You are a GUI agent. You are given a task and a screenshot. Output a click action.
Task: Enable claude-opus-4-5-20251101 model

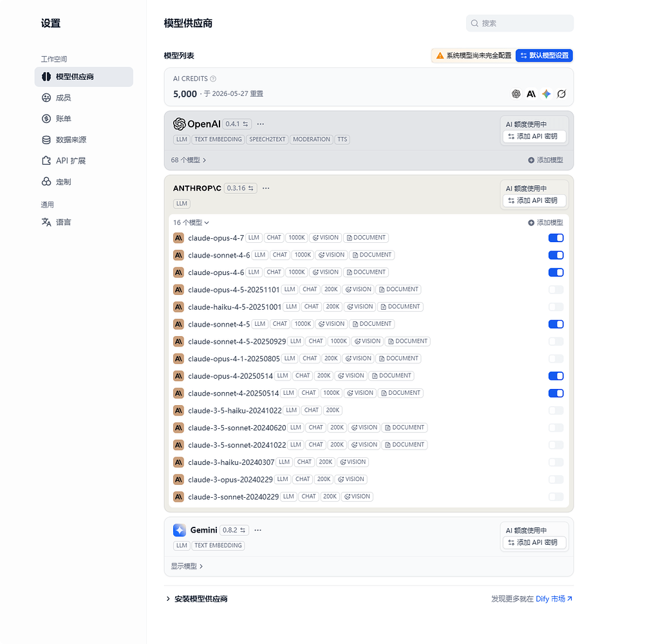(x=556, y=290)
